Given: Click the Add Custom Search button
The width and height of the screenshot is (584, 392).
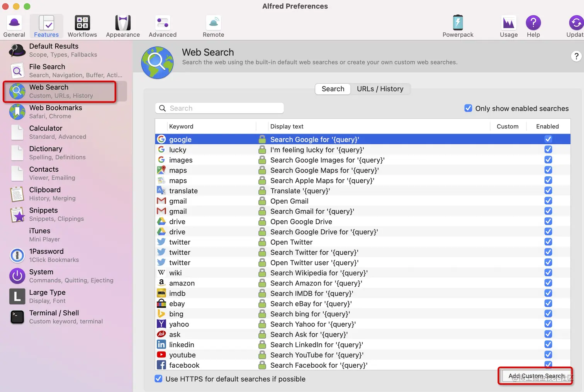Looking at the screenshot, I should pyautogui.click(x=536, y=376).
